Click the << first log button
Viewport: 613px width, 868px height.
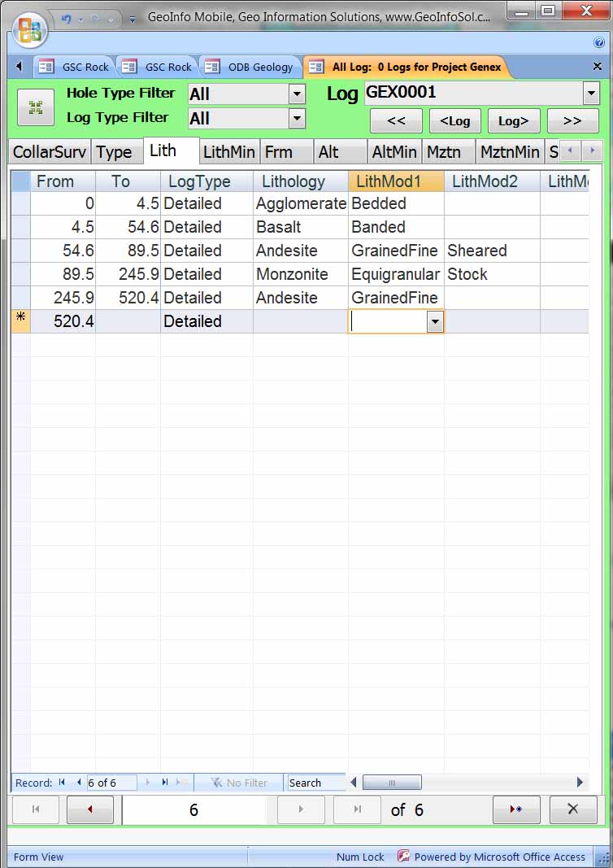point(396,121)
